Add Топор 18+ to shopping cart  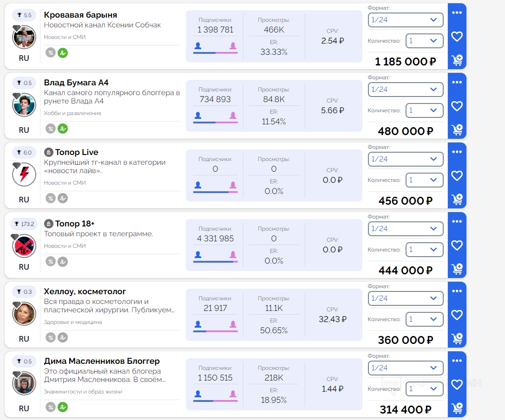(457, 269)
